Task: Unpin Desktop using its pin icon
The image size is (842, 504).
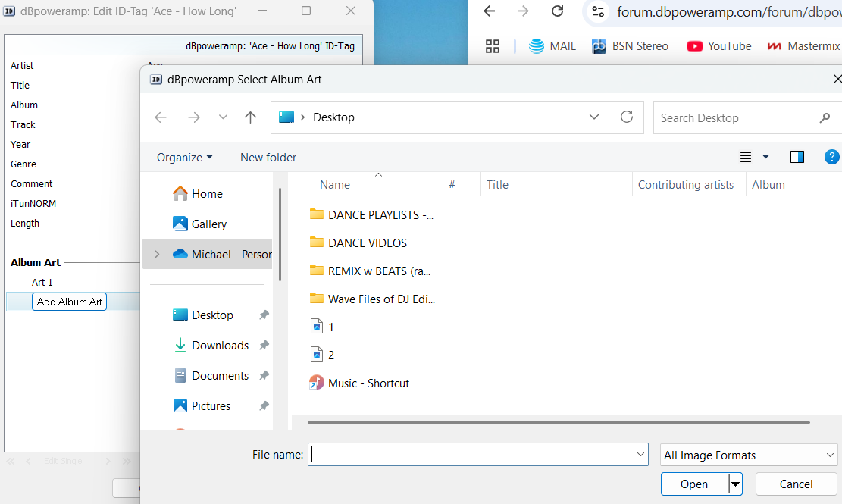Action: pyautogui.click(x=264, y=315)
